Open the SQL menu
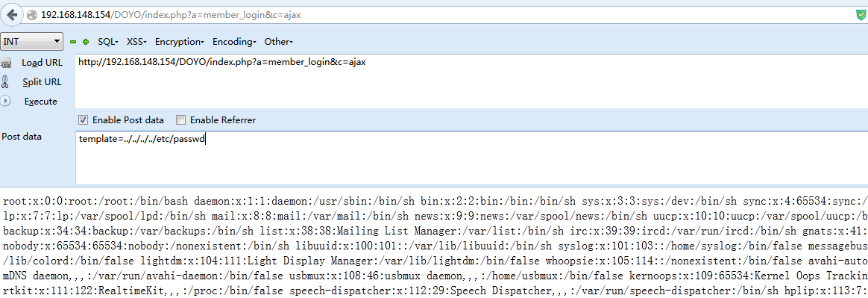 pyautogui.click(x=108, y=42)
